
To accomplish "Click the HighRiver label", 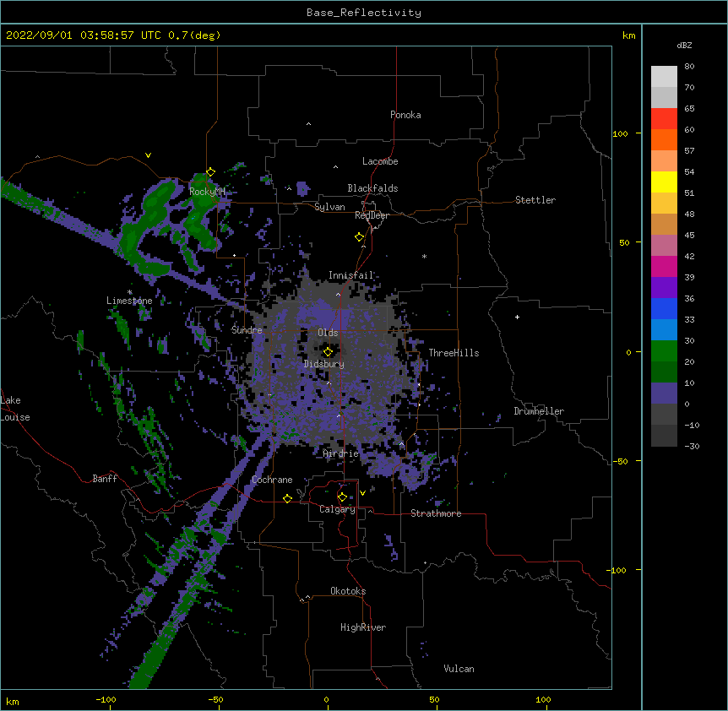I will click(363, 627).
